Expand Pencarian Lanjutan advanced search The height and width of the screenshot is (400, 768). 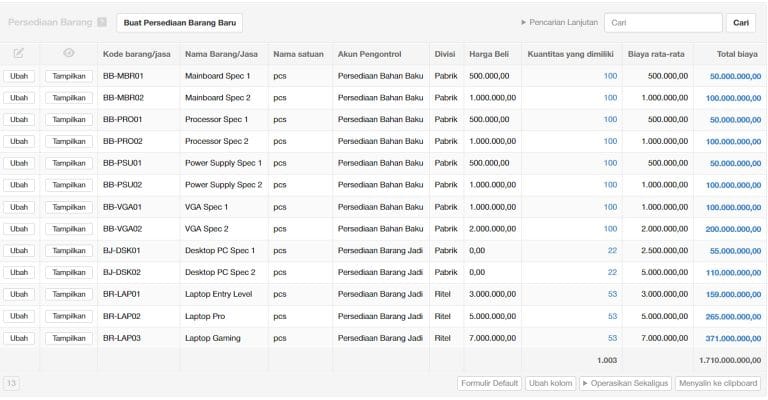559,23
